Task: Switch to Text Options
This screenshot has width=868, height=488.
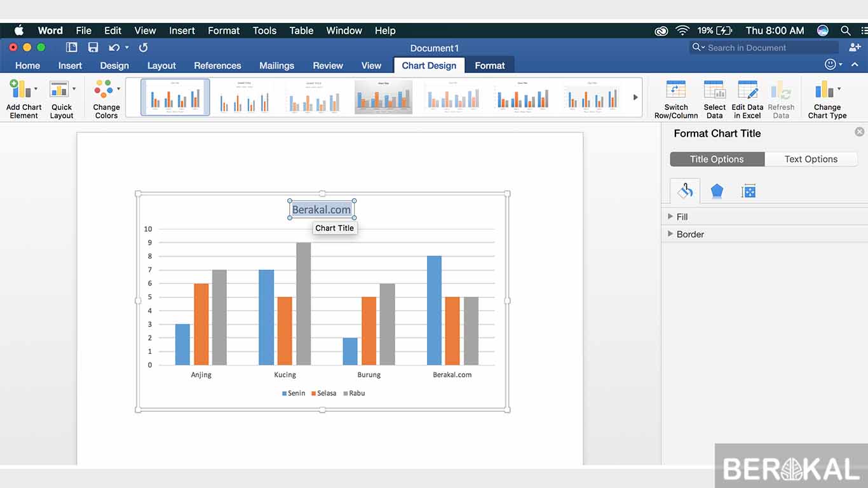Action: (811, 159)
